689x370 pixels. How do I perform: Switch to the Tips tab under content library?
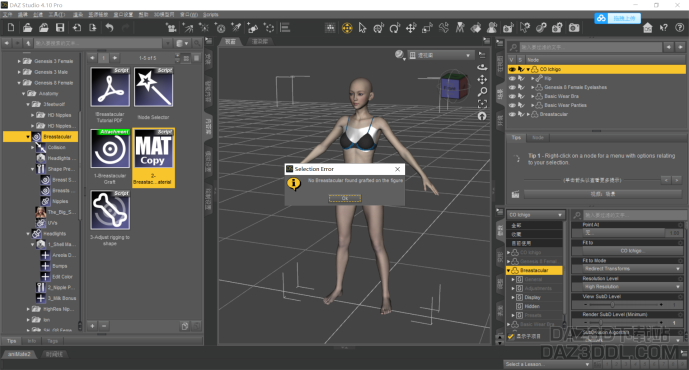coord(11,341)
